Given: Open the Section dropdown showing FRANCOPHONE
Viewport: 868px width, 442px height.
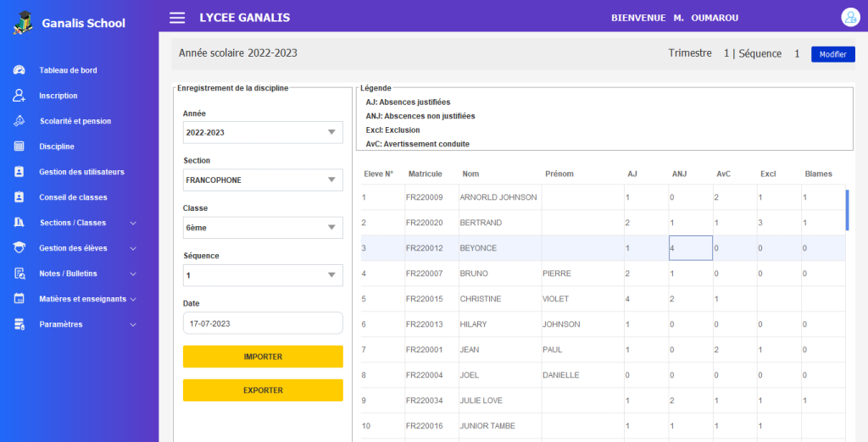Looking at the screenshot, I should tap(263, 180).
